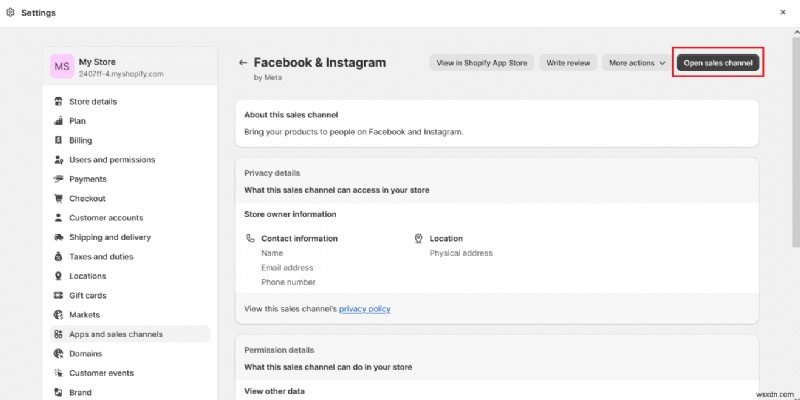The width and height of the screenshot is (800, 400).
Task: Click the 2407ff-4.myshopify.com store URL
Action: coord(121,74)
